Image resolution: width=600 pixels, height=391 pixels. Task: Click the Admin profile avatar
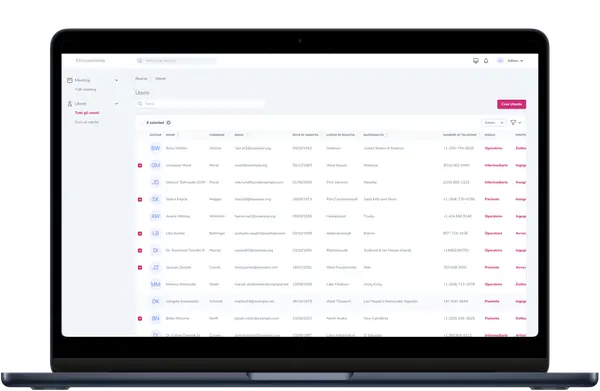coord(500,60)
